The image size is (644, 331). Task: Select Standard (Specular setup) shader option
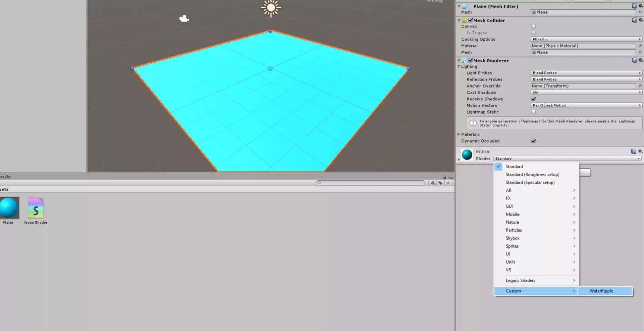point(530,182)
